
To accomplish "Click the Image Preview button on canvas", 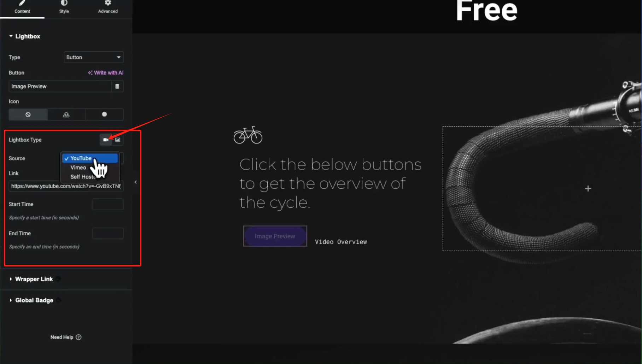I will coord(275,236).
